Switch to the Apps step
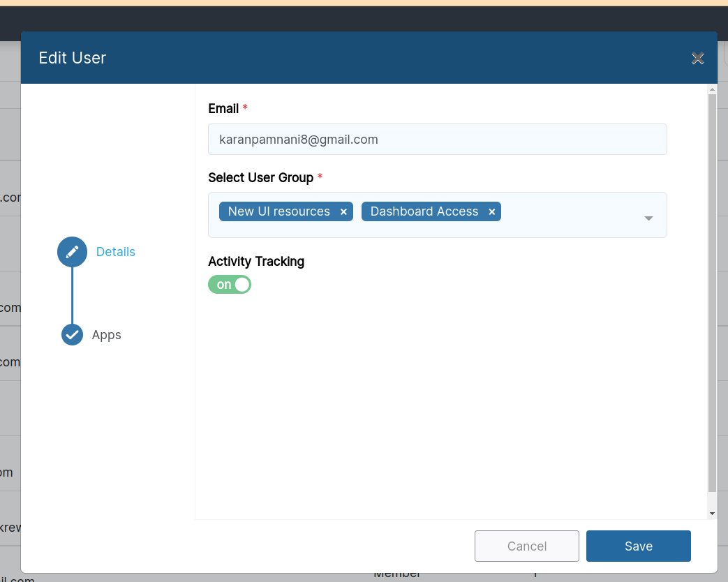The image size is (728, 582). [x=106, y=334]
